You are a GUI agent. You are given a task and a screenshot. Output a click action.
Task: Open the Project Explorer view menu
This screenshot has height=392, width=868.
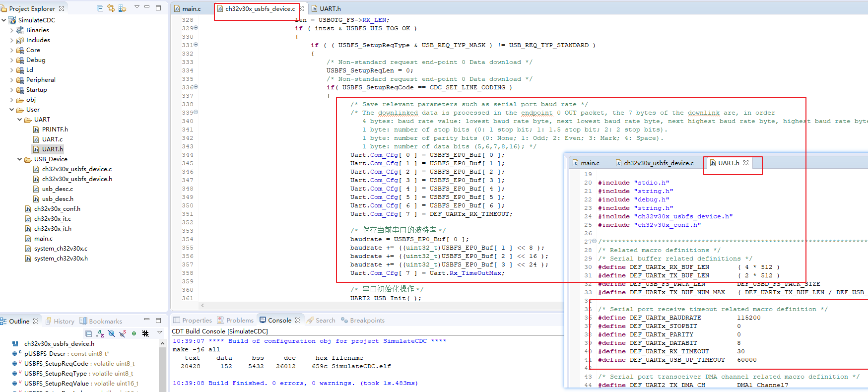(137, 7)
